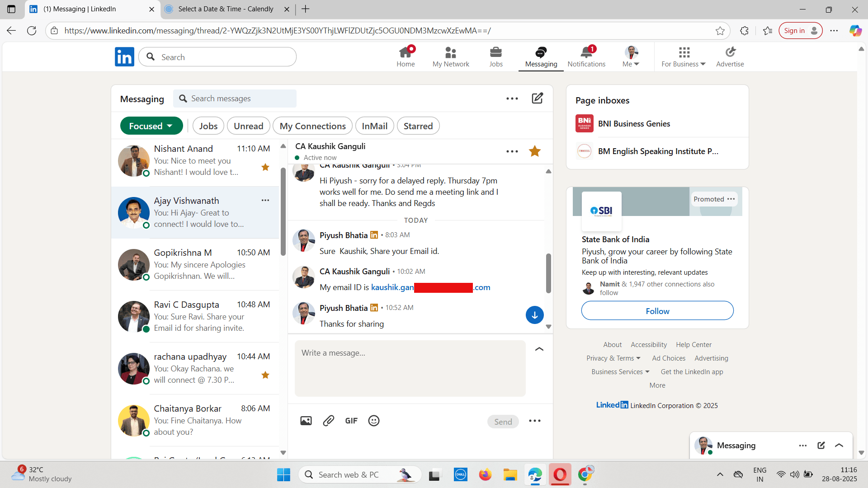Toggle Starred message filter
This screenshot has height=488, width=868.
tap(418, 126)
